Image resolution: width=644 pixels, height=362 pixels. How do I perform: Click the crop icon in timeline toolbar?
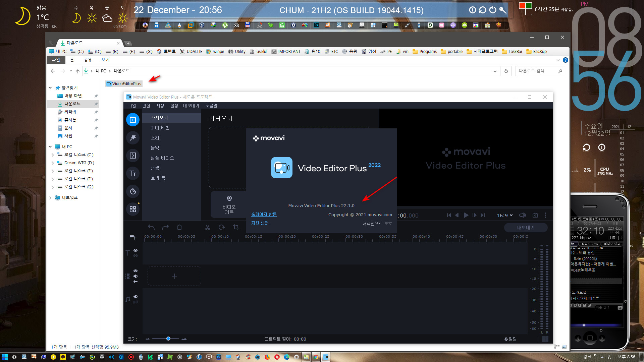(x=236, y=227)
